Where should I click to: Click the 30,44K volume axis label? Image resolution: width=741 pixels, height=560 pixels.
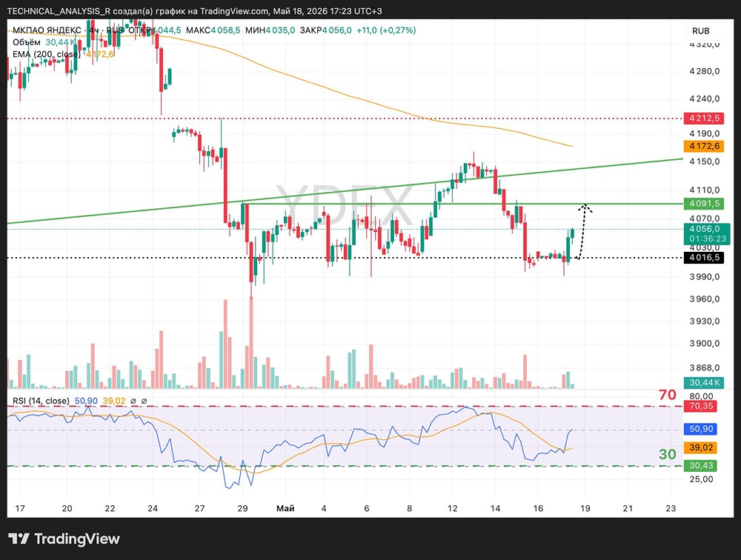click(x=704, y=383)
